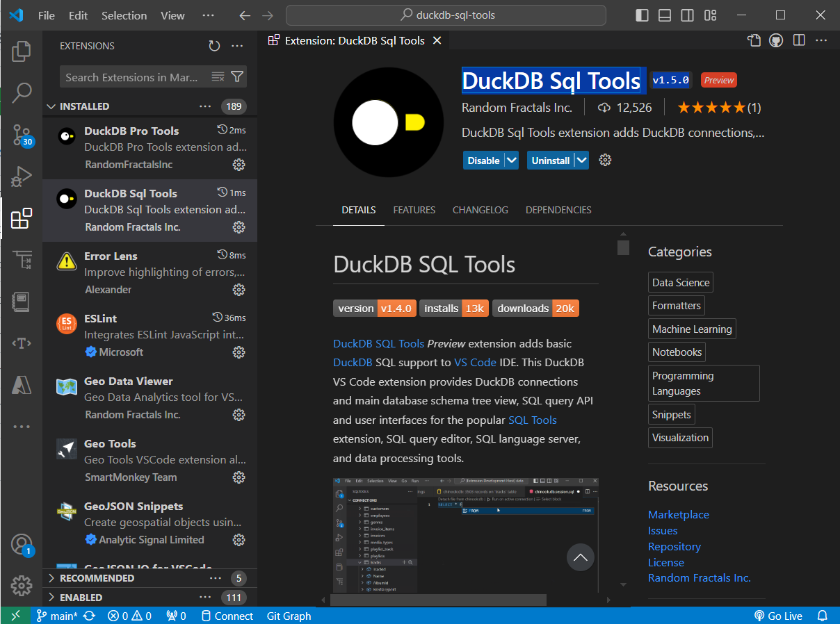
Task: Open the Explorer view in activity bar
Action: (22, 50)
